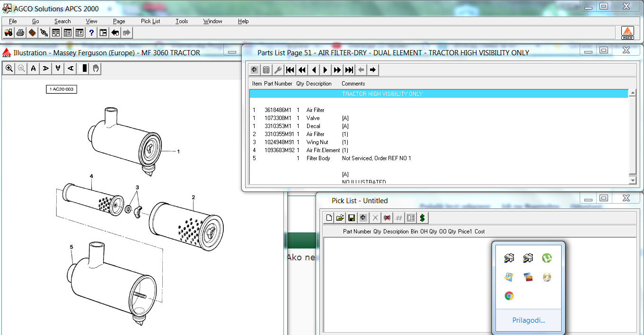This screenshot has width=644, height=335.
Task: Zoom in on the illustration
Action: [9, 69]
